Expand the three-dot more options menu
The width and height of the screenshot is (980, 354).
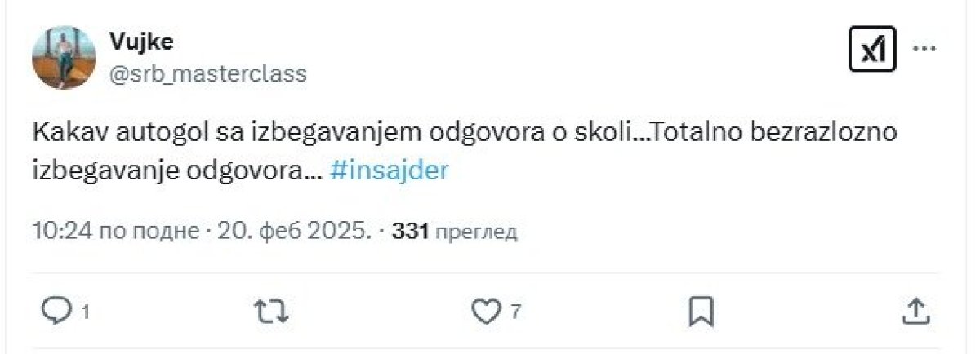pos(924,49)
